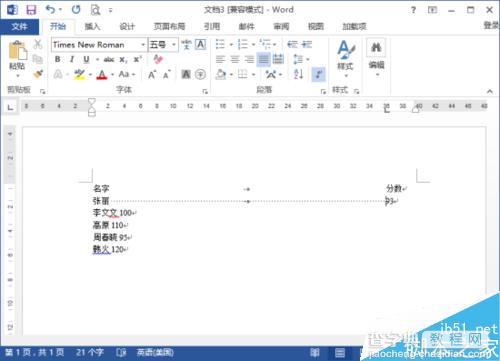Click the word count (21 个字) in status bar

(x=90, y=352)
